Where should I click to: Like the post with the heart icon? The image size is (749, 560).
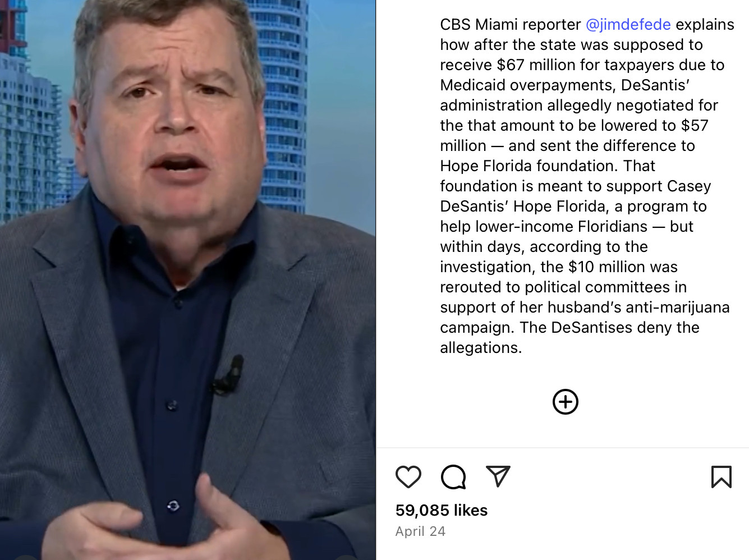click(x=408, y=477)
